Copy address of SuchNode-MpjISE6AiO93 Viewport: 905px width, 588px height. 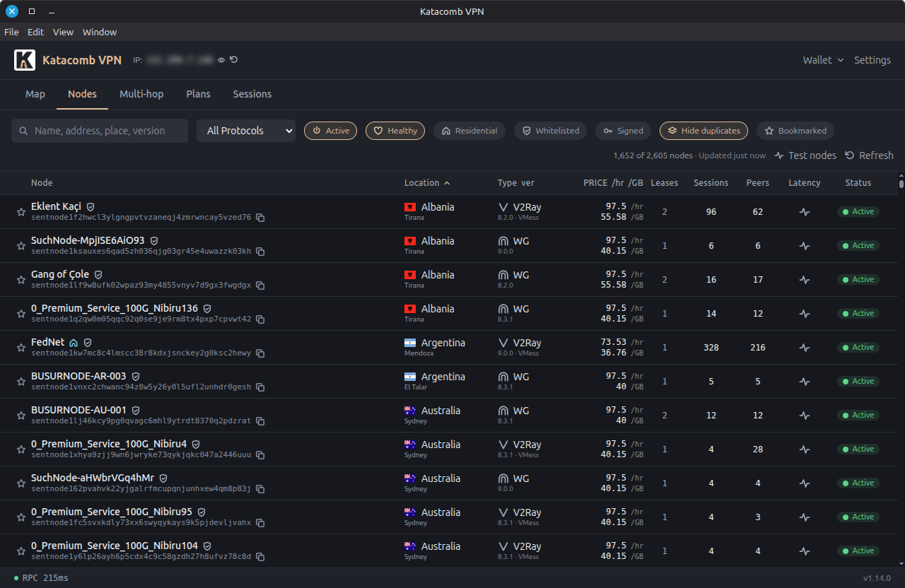pos(260,252)
